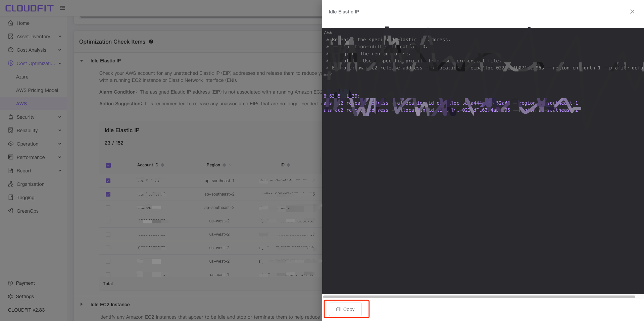The width and height of the screenshot is (644, 321).
Task: Click the Organization hierarchy icon
Action: click(11, 184)
